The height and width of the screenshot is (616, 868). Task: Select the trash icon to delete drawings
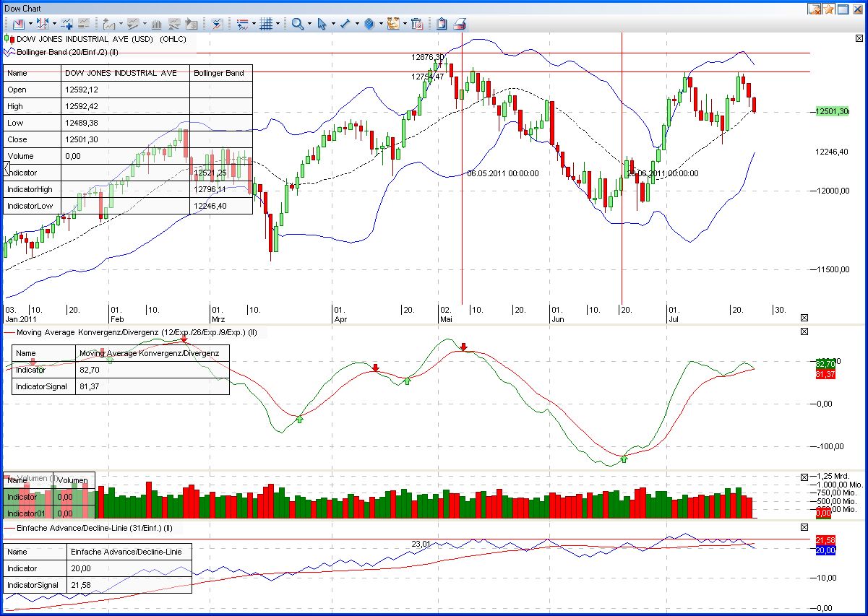coord(417,23)
